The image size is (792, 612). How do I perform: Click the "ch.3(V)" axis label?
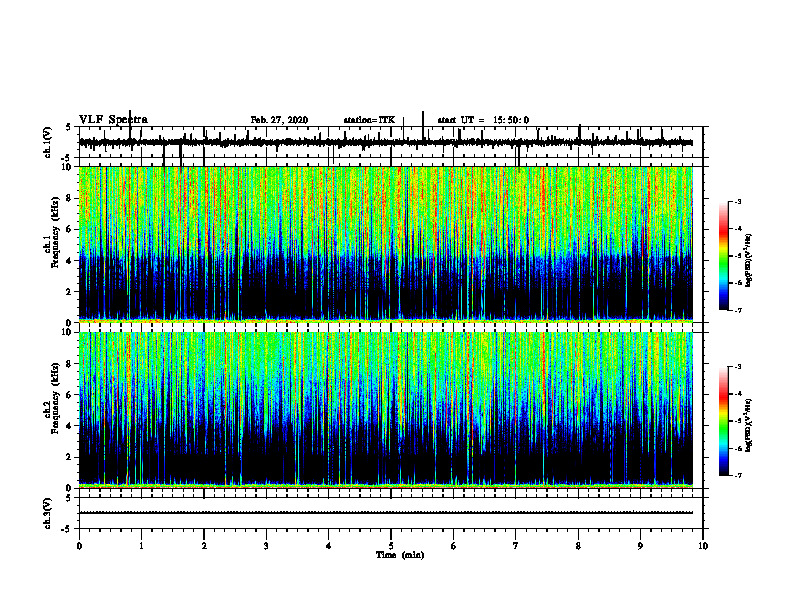coord(48,513)
